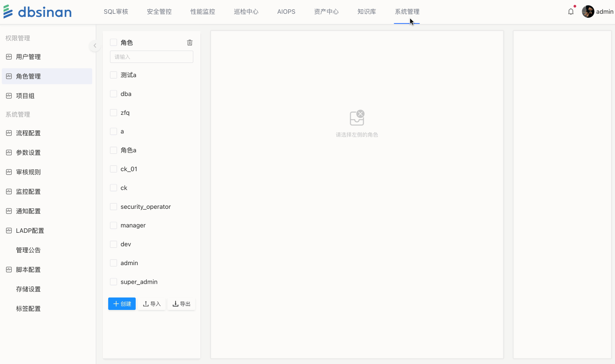Click the notification bell icon
Viewport: 615px width, 364px height.
[571, 12]
